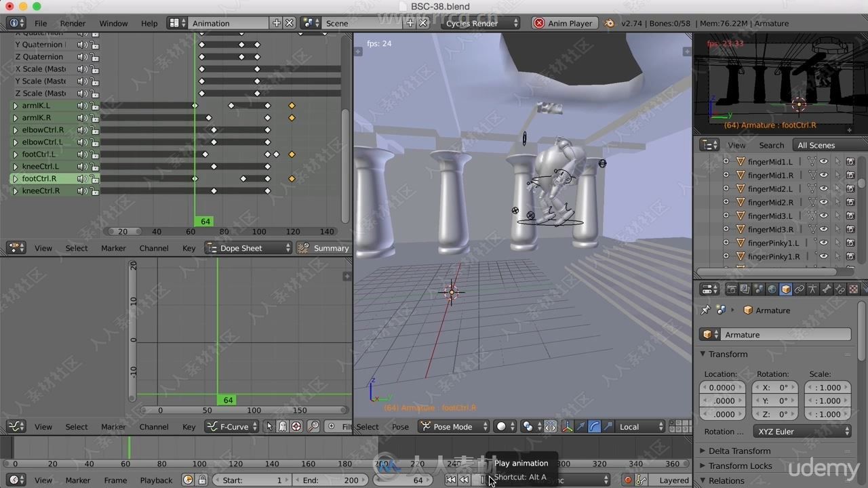Click the pin icon in properties header

705,310
